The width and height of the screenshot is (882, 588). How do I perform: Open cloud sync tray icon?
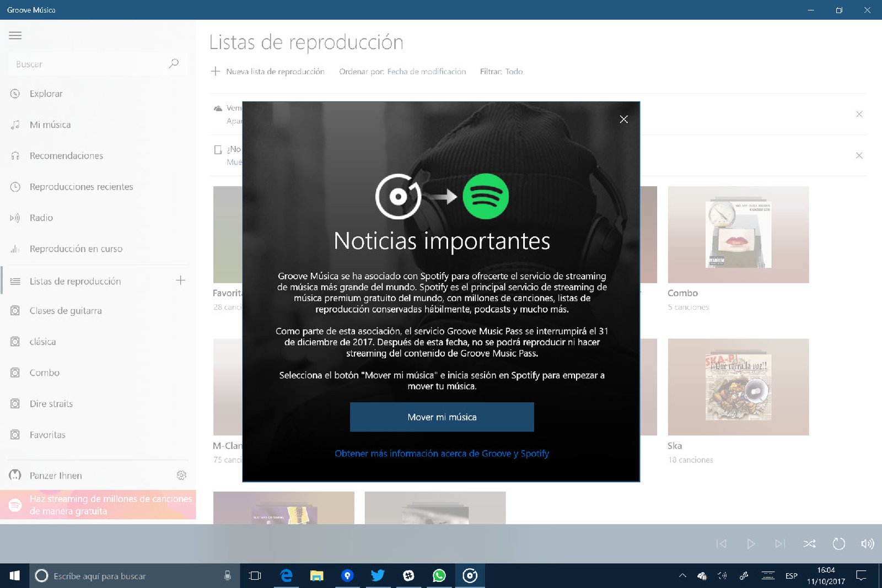click(702, 576)
